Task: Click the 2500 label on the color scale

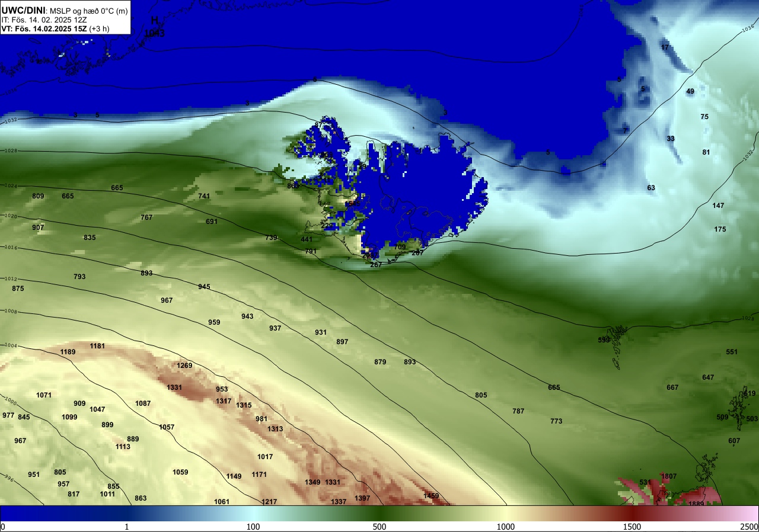Action: tap(750, 527)
